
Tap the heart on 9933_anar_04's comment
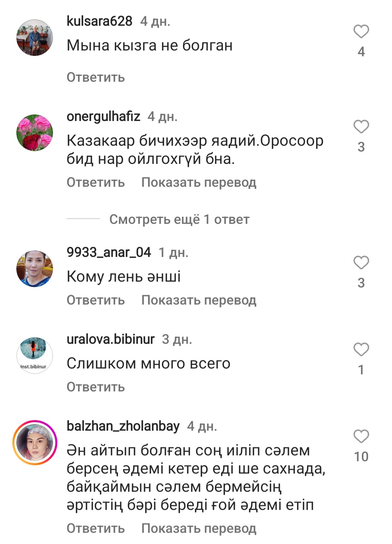click(x=361, y=263)
